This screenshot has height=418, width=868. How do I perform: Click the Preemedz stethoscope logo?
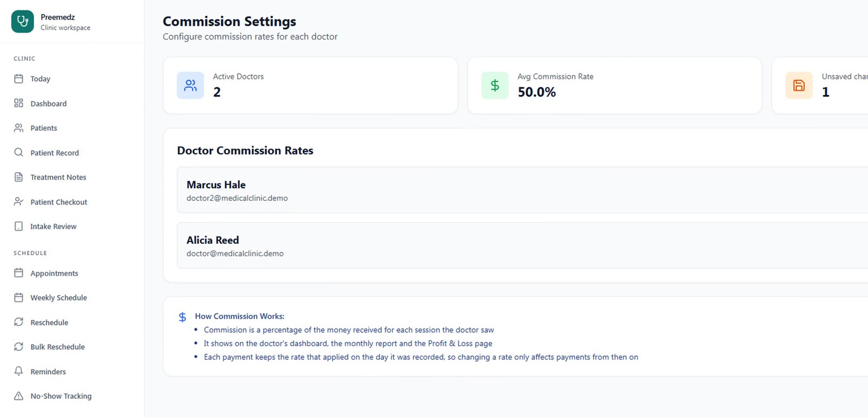coord(22,22)
